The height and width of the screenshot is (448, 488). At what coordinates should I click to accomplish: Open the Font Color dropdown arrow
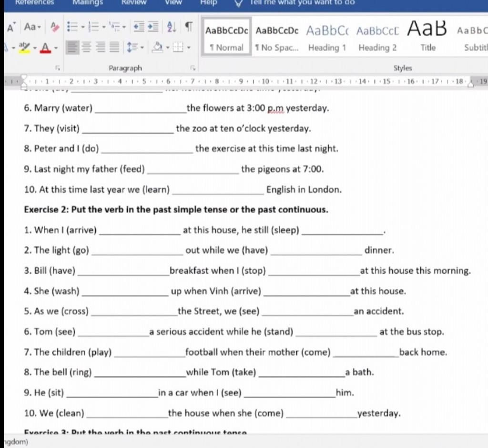56,48
